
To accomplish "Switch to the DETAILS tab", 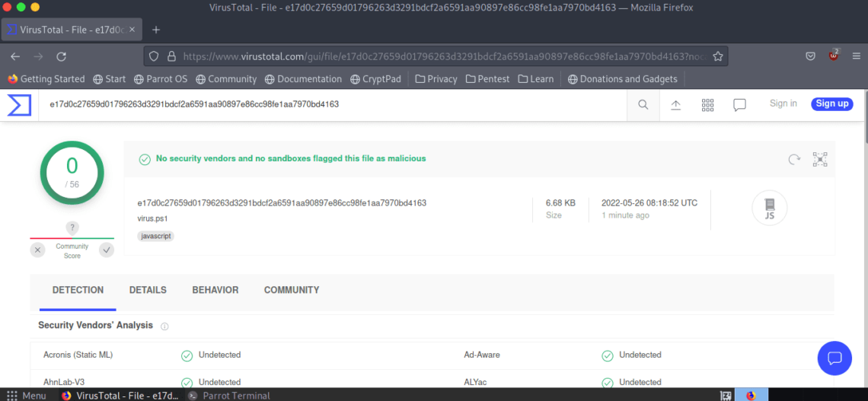I will (148, 290).
